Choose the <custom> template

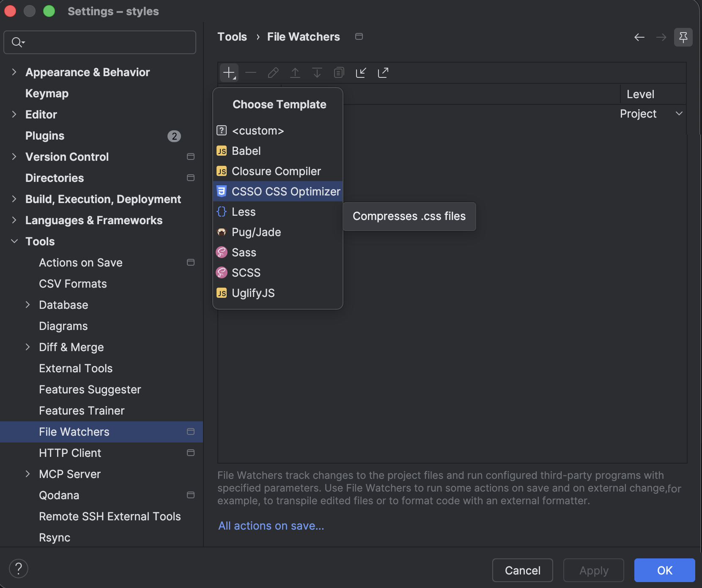278,131
